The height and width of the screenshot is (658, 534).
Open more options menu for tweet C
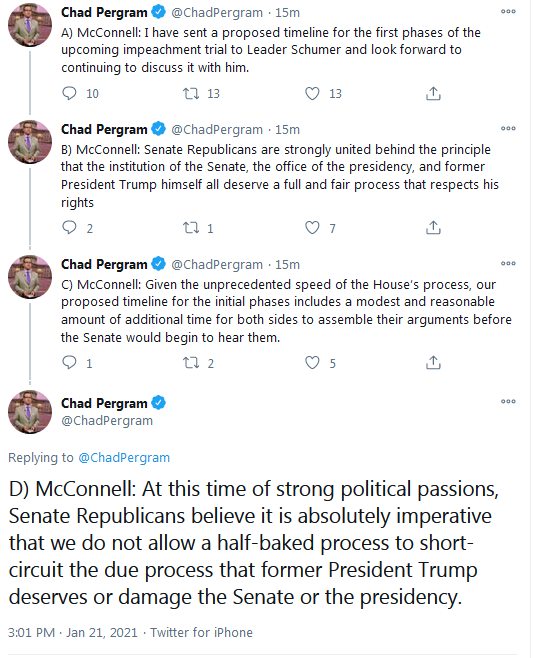tap(508, 264)
